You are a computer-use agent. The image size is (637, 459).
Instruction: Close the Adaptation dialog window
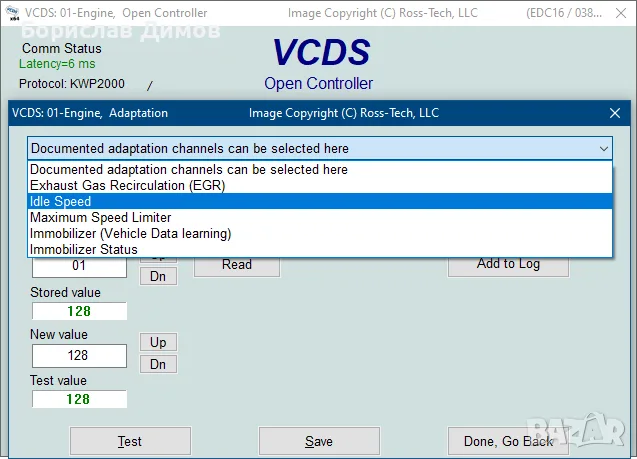[615, 113]
